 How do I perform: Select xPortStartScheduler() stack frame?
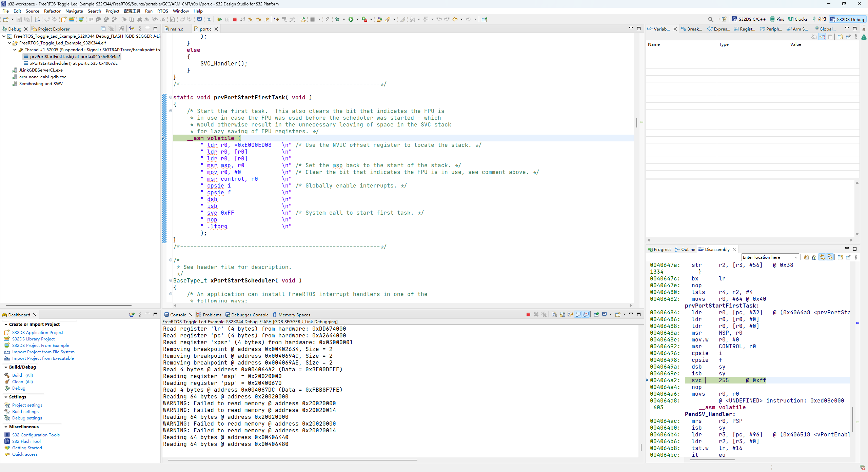tap(74, 63)
